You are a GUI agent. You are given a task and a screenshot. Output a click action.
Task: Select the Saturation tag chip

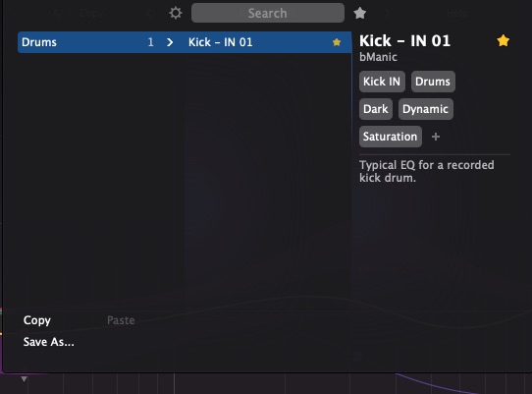pos(391,137)
